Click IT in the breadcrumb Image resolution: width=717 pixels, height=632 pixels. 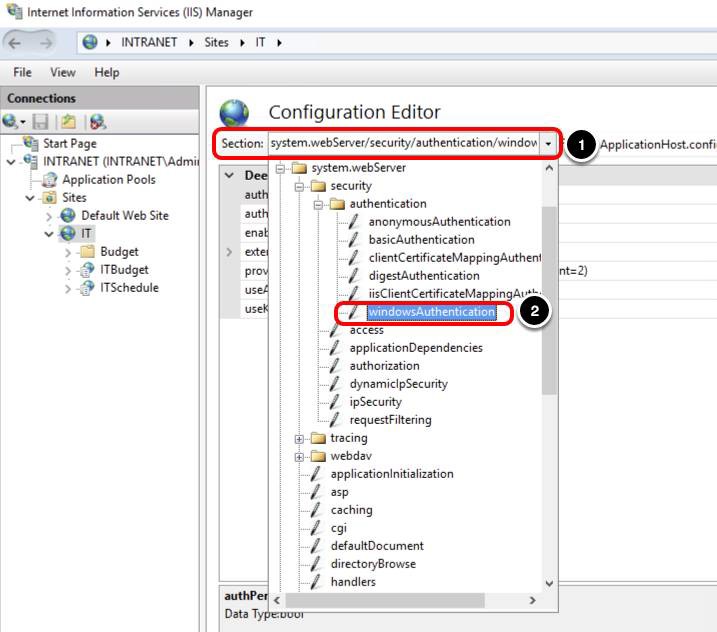pyautogui.click(x=260, y=43)
